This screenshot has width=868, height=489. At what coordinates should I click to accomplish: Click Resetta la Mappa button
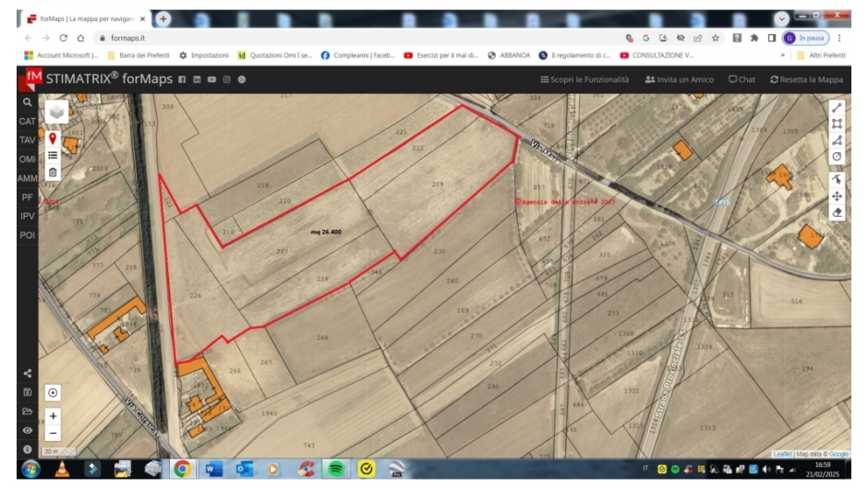click(806, 79)
